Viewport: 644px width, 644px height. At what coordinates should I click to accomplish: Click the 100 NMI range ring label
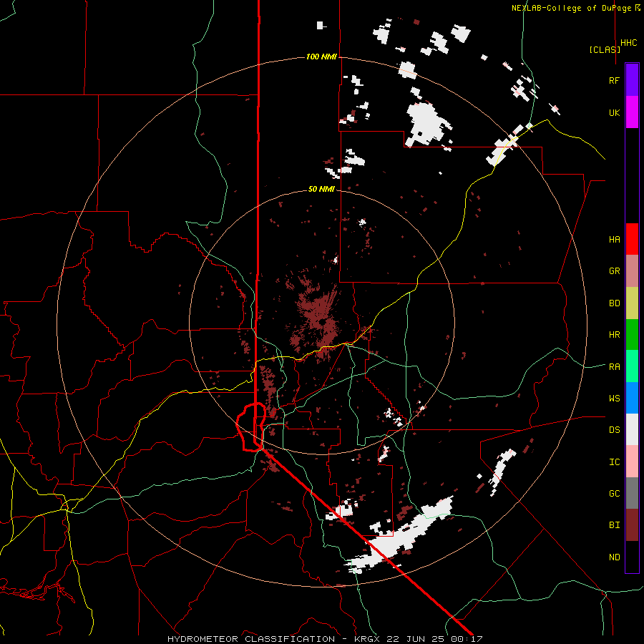tap(321, 57)
